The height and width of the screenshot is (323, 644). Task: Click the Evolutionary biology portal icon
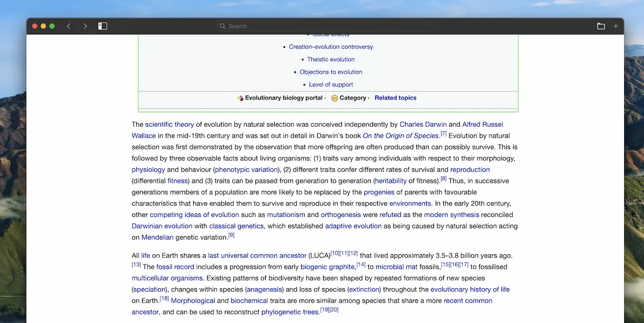click(240, 98)
